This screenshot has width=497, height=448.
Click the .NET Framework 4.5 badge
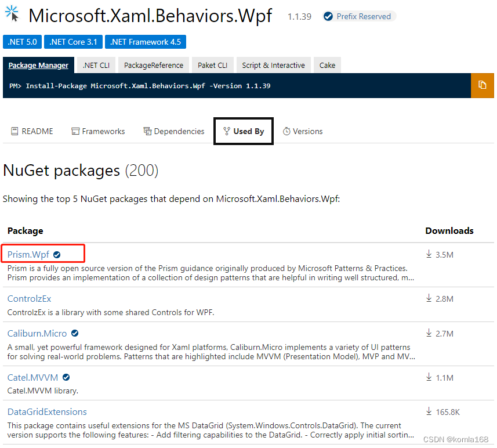(x=145, y=41)
